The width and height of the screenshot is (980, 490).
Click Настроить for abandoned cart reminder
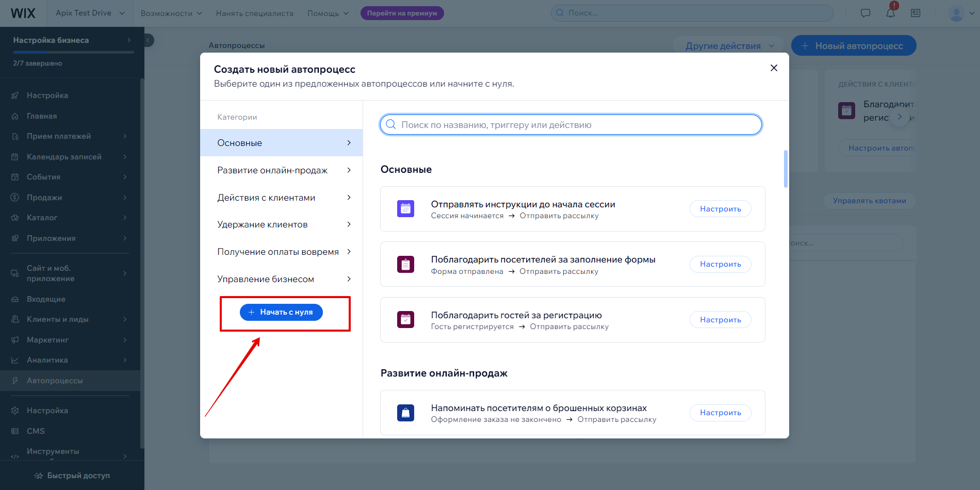pos(721,413)
